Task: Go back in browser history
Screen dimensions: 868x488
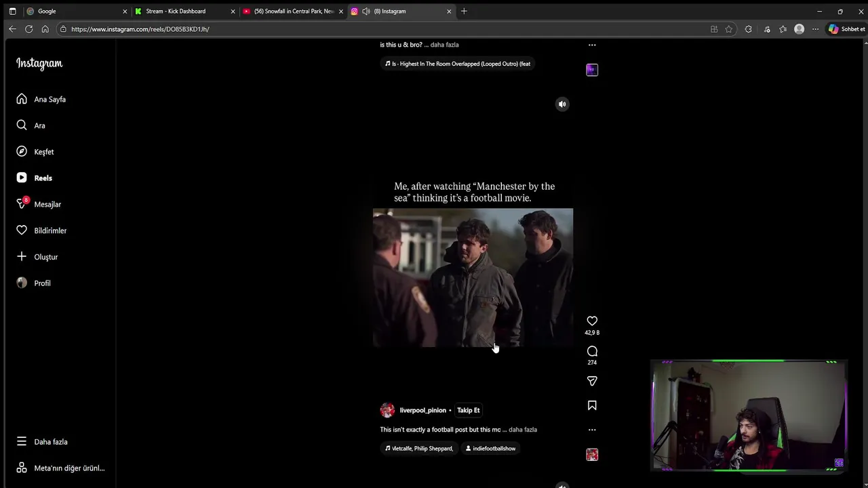Action: pos(12,29)
